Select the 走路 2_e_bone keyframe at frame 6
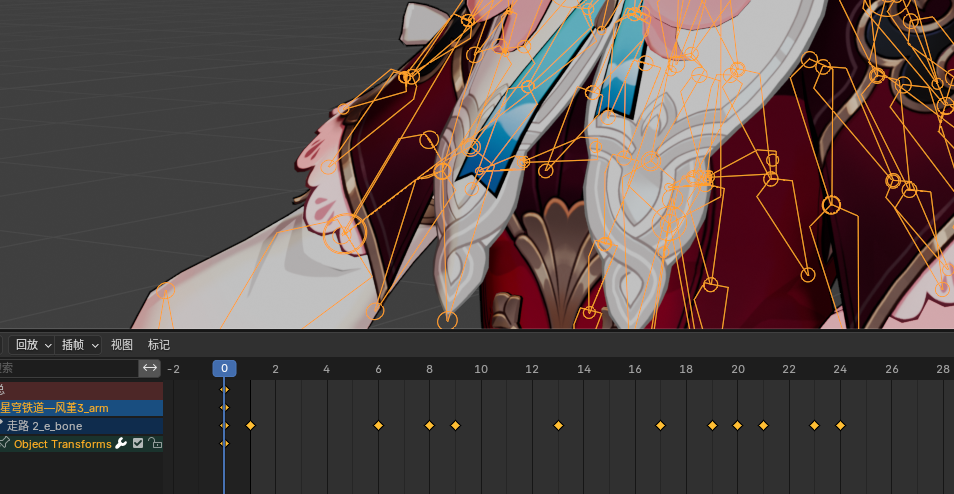This screenshot has height=494, width=954. (378, 425)
